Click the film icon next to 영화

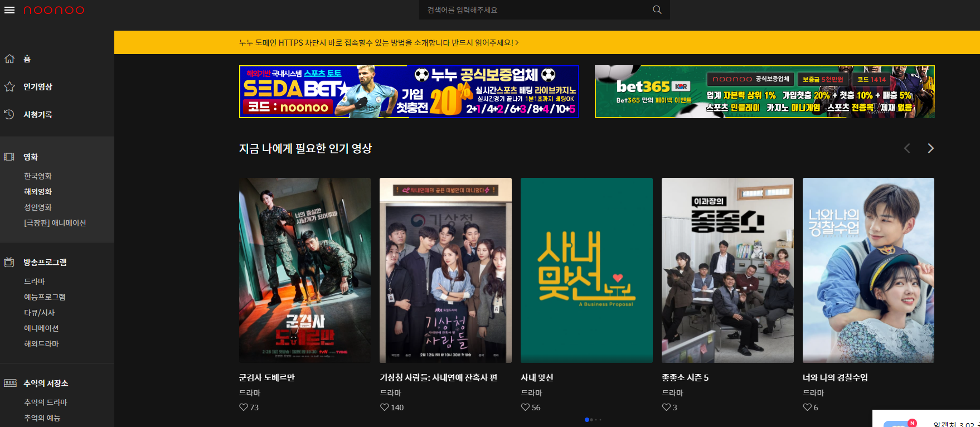(9, 157)
